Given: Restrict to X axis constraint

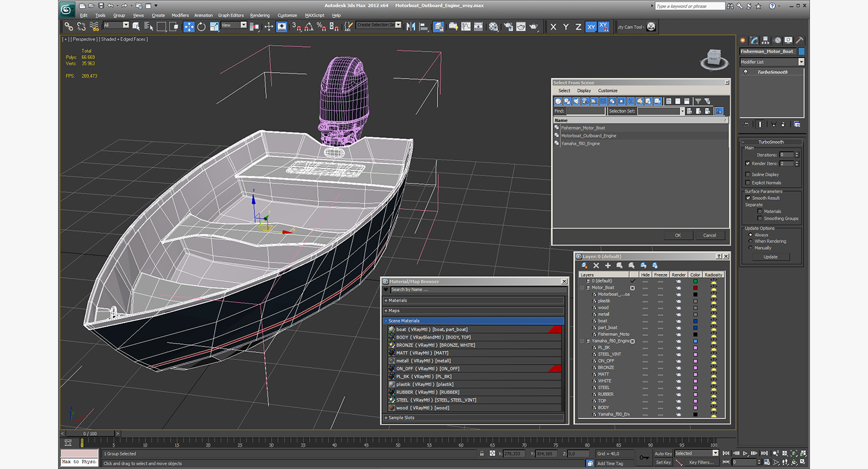Looking at the screenshot, I should tap(553, 27).
